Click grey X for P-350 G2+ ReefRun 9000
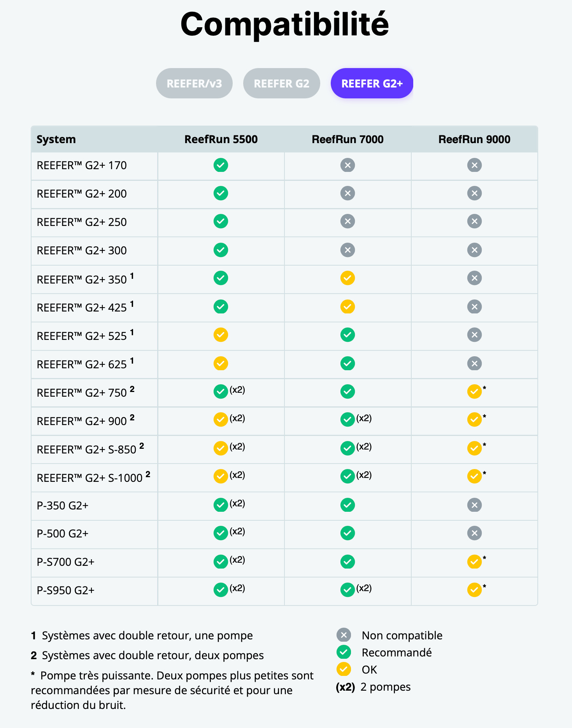The width and height of the screenshot is (572, 728). (474, 505)
